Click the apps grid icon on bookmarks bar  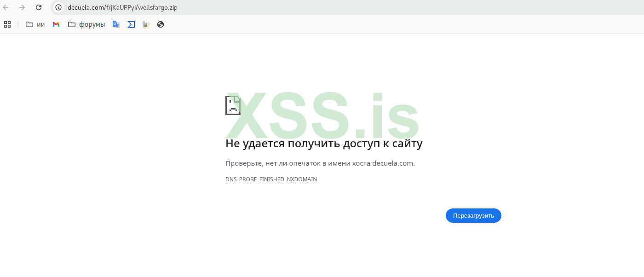[x=7, y=24]
